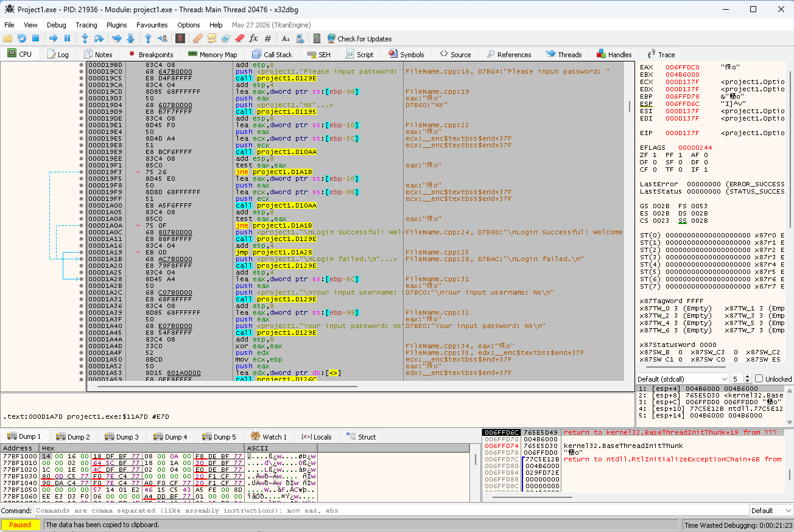Click the String search A toolbar icon
Screen dimensions: 794x532
tap(285, 38)
